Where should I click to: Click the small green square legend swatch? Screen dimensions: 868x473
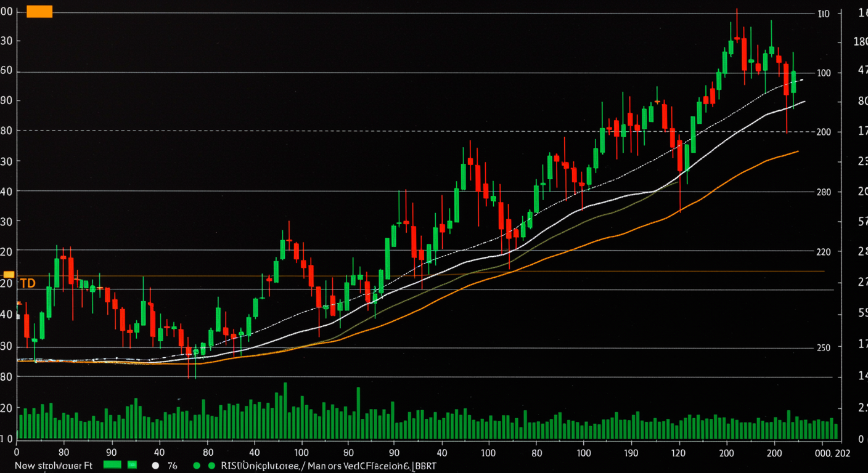click(x=132, y=465)
